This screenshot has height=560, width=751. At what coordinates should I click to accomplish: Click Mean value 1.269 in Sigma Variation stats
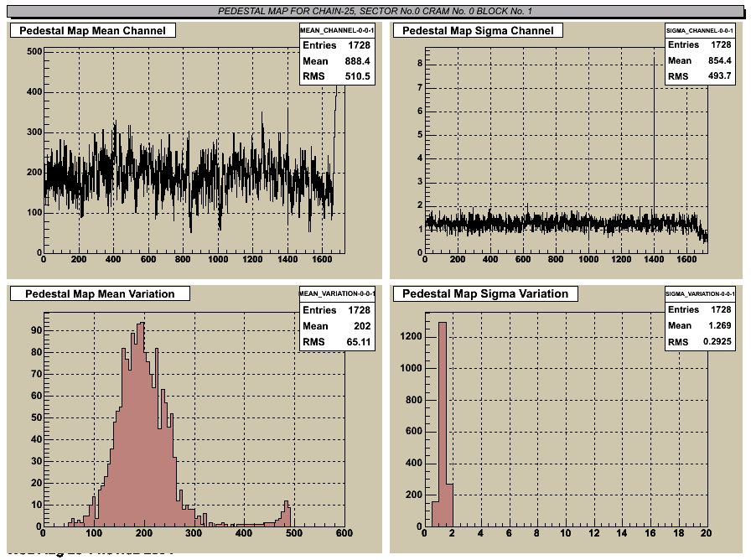tap(719, 325)
